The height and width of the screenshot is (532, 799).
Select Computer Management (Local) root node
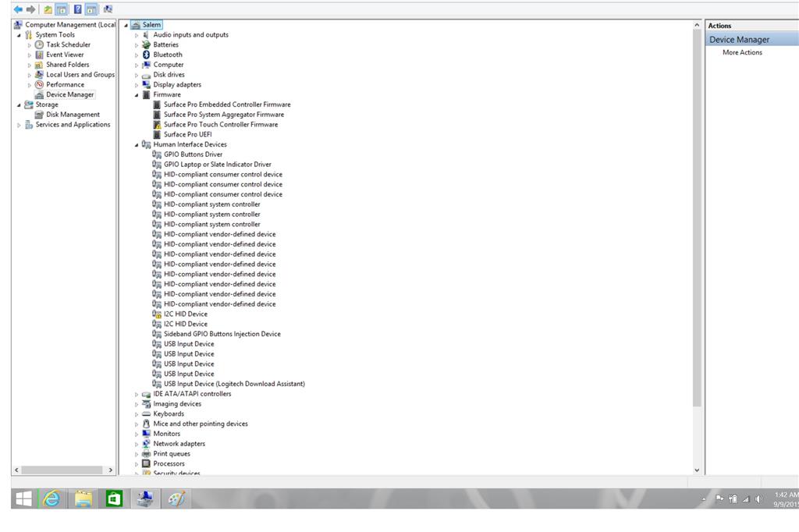pyautogui.click(x=70, y=24)
